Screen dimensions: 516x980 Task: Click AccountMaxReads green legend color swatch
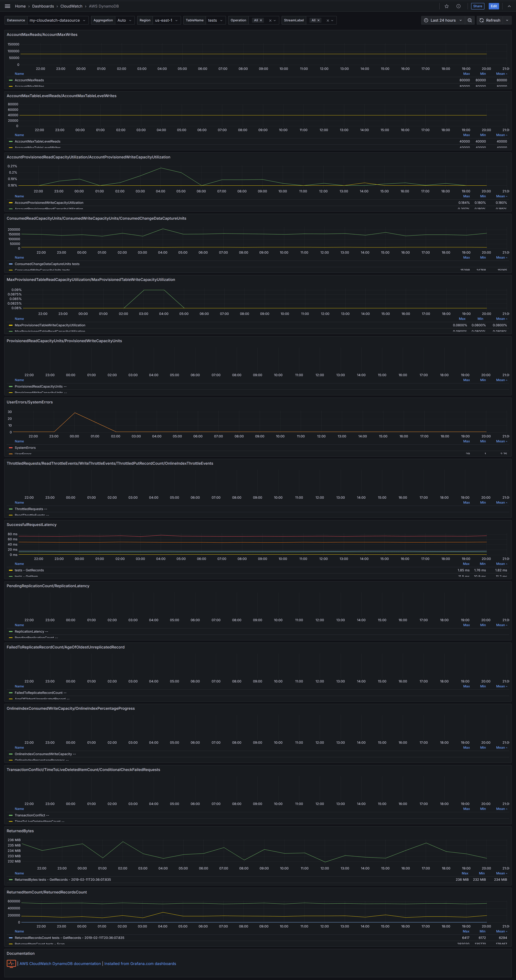click(11, 80)
